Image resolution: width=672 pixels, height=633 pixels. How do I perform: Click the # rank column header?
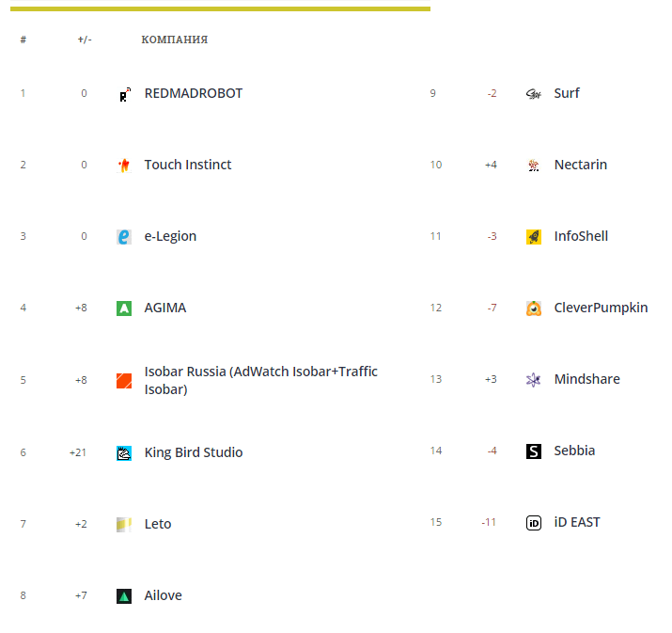(x=23, y=40)
